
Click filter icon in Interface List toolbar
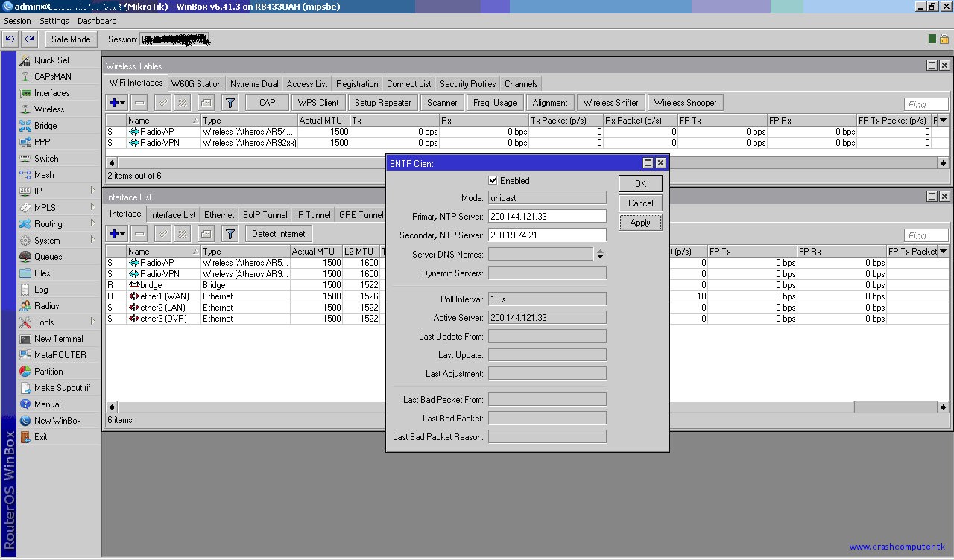[x=230, y=234]
